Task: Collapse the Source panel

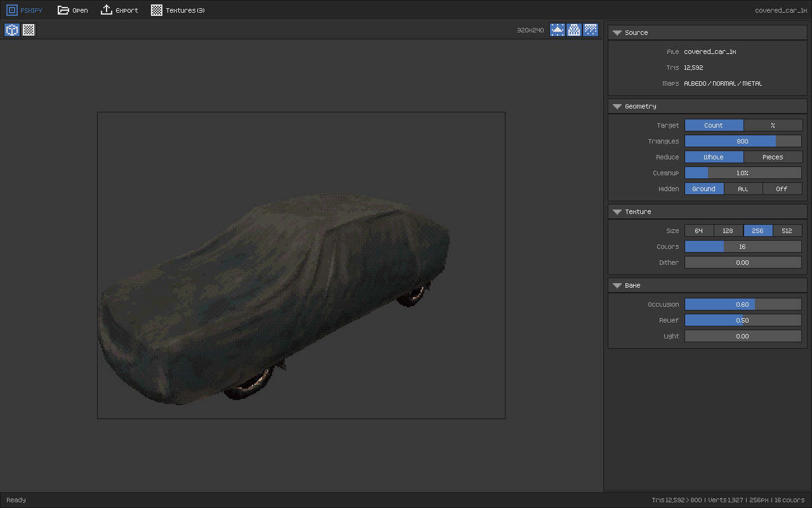Action: tap(617, 33)
